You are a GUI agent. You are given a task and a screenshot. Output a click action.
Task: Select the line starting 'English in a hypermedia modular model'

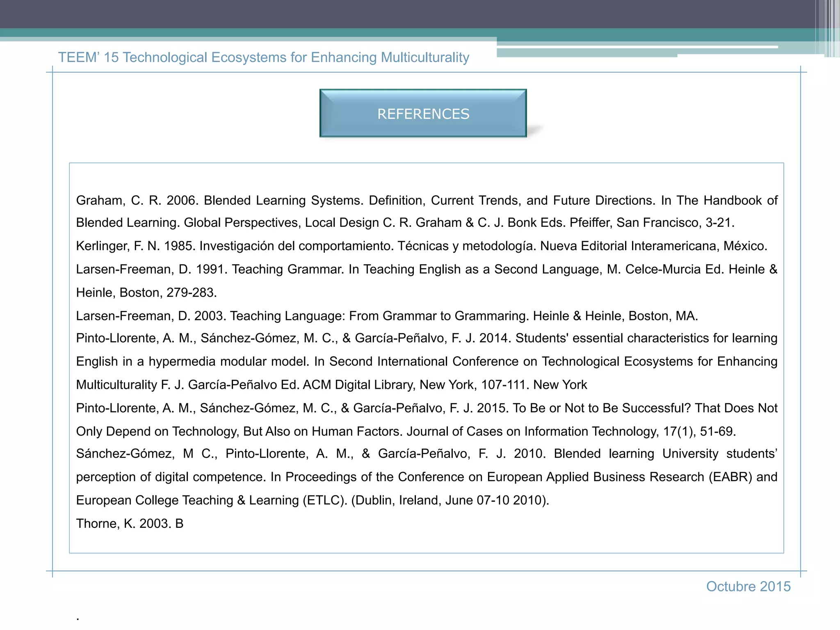coord(427,361)
